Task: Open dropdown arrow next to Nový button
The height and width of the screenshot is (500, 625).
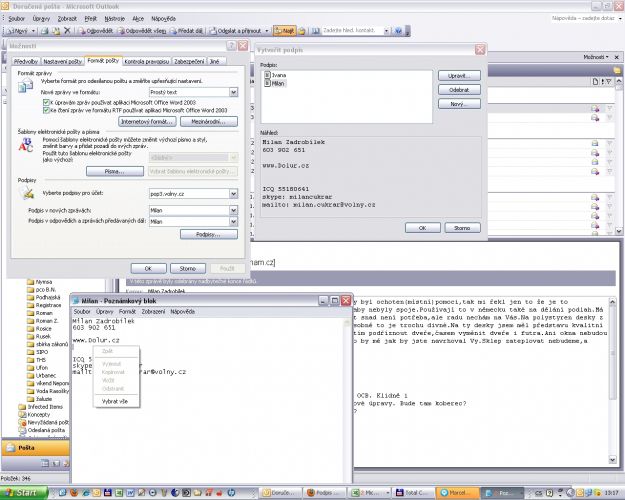Action: click(33, 31)
